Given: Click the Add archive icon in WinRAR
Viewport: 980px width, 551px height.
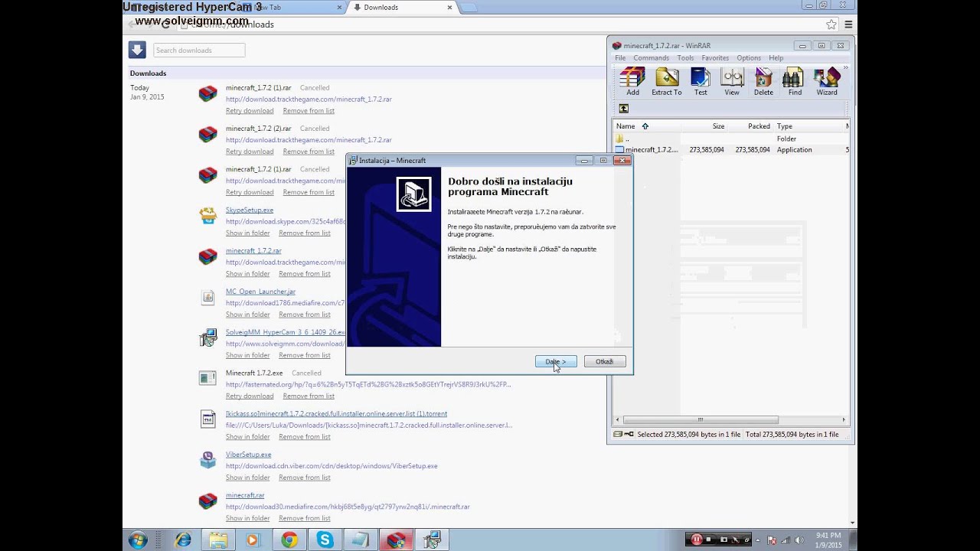Looking at the screenshot, I should pyautogui.click(x=632, y=77).
